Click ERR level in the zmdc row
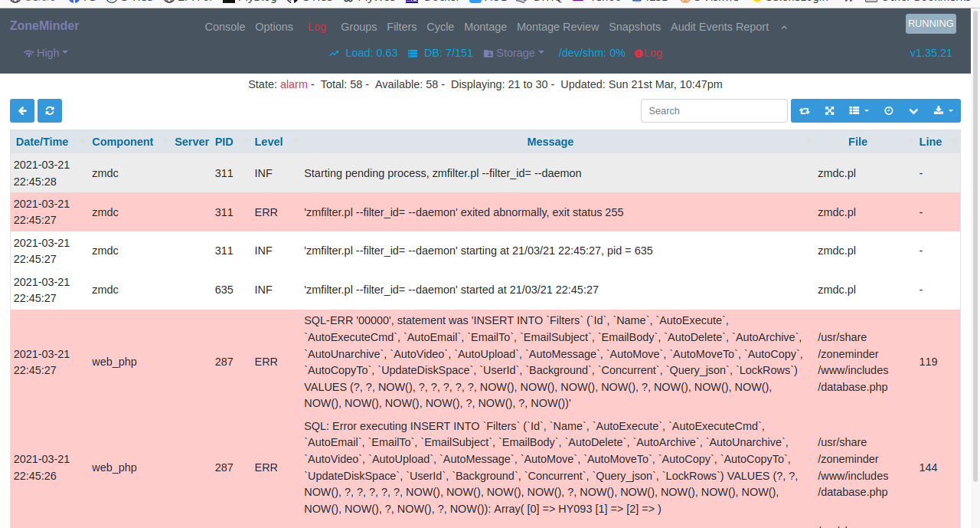The image size is (980, 528). coord(266,212)
